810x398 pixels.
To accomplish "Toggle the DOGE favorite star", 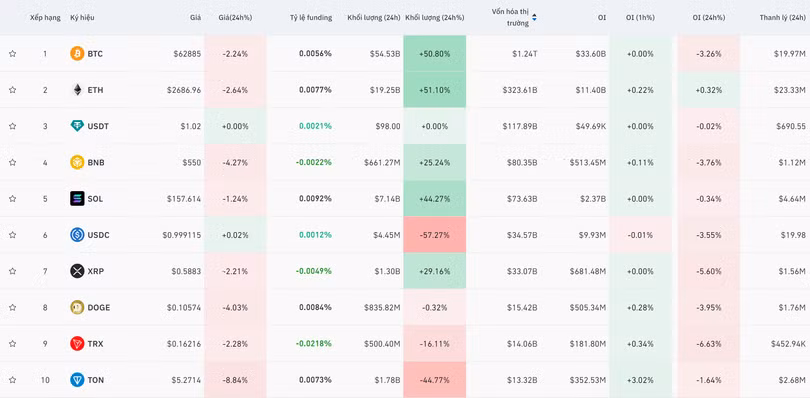I will 12,308.
